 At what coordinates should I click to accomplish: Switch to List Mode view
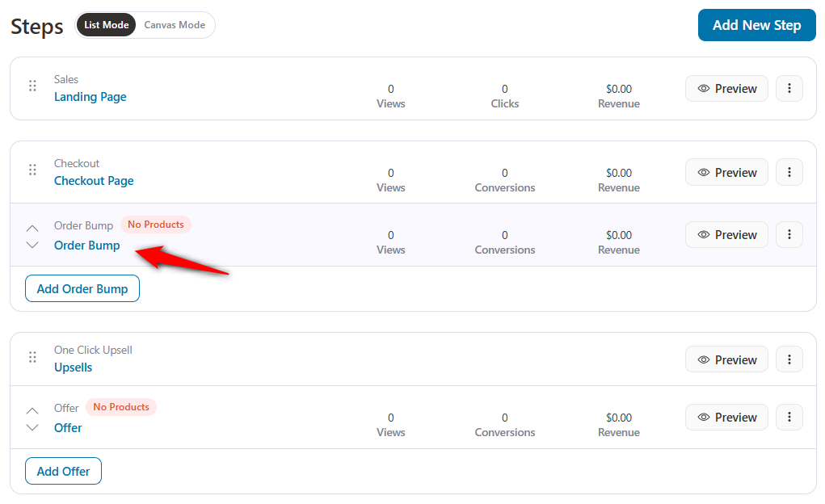(x=106, y=25)
